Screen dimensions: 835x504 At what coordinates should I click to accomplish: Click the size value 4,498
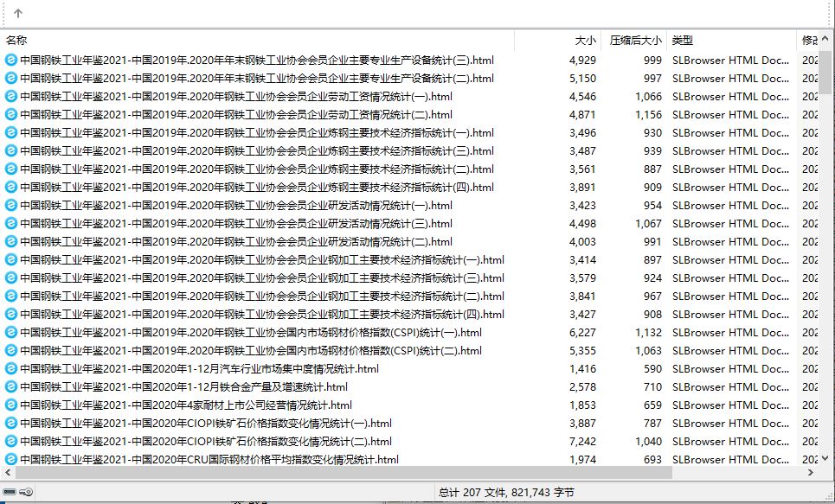(x=582, y=224)
